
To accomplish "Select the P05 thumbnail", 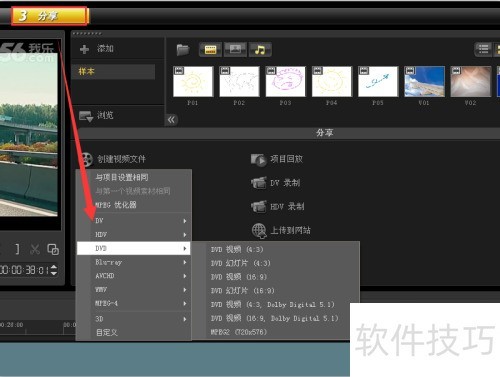I will pos(378,82).
